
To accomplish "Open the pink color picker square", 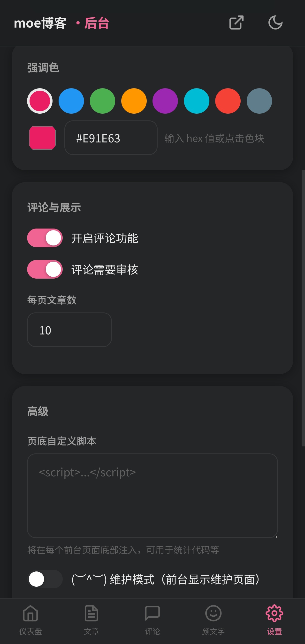I will (42, 138).
